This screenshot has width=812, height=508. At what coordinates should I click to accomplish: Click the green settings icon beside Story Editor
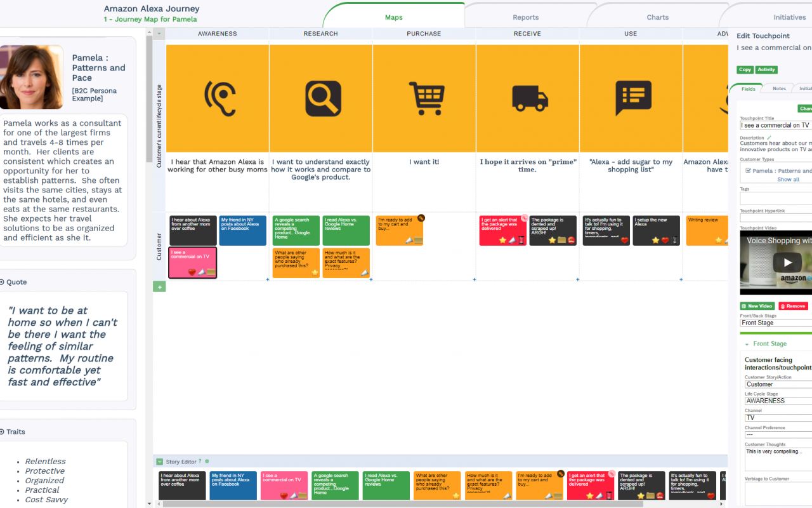point(207,462)
